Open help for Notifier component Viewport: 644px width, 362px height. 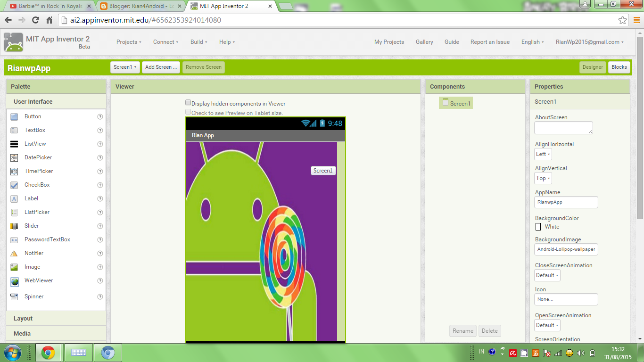click(x=100, y=254)
